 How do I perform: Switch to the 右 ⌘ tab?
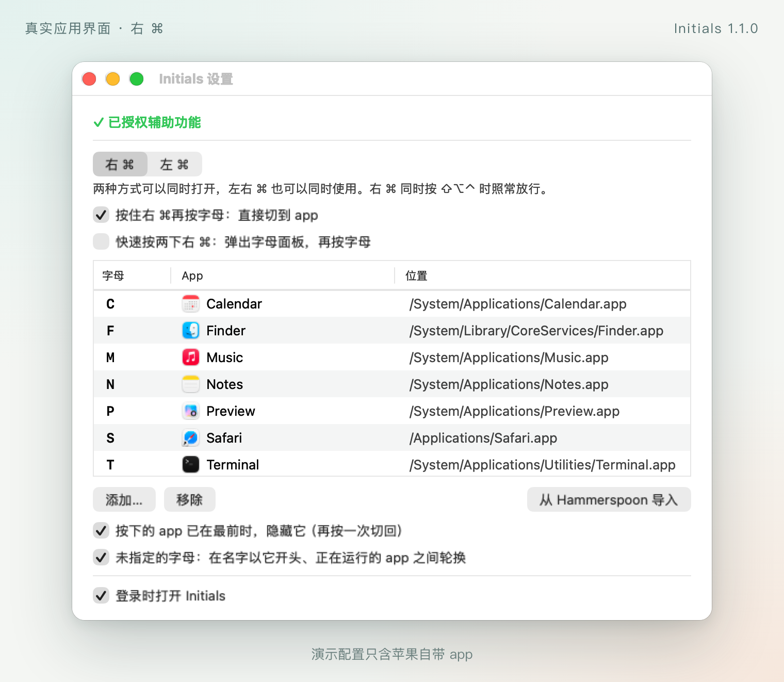coord(120,164)
